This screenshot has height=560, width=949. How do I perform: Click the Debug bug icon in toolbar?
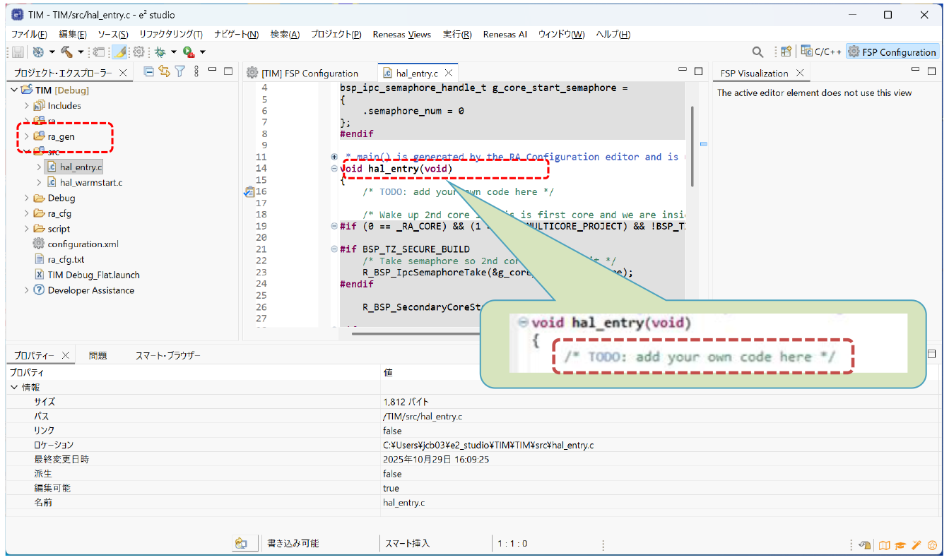click(160, 52)
